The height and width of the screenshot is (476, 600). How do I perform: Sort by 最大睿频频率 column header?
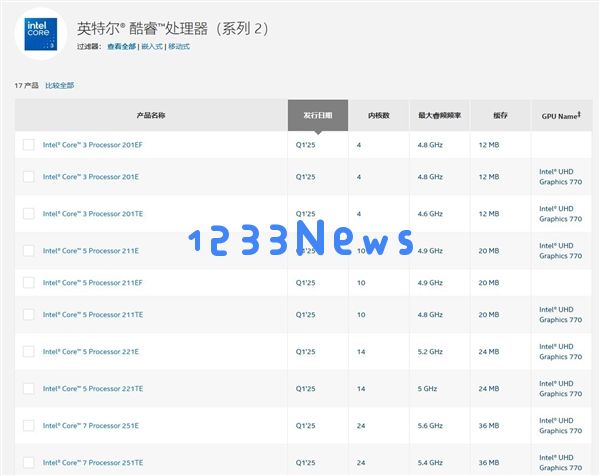(439, 115)
